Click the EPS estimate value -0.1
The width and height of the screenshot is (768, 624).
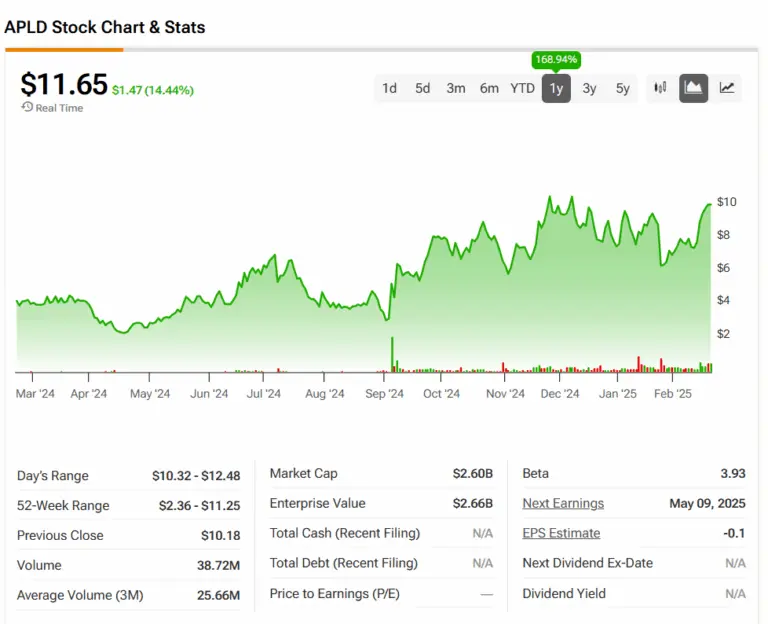(x=734, y=533)
